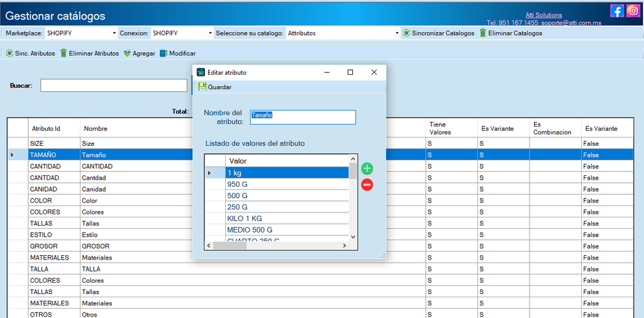
Task: Click the Modificar icon in toolbar
Action: tap(164, 53)
